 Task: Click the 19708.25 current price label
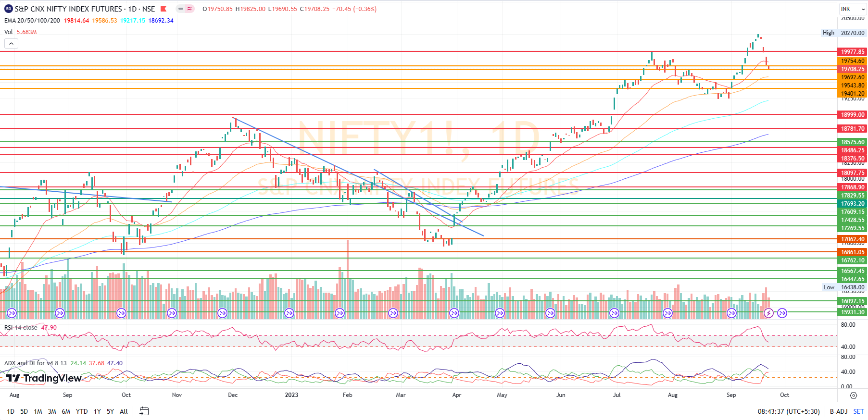tap(853, 69)
